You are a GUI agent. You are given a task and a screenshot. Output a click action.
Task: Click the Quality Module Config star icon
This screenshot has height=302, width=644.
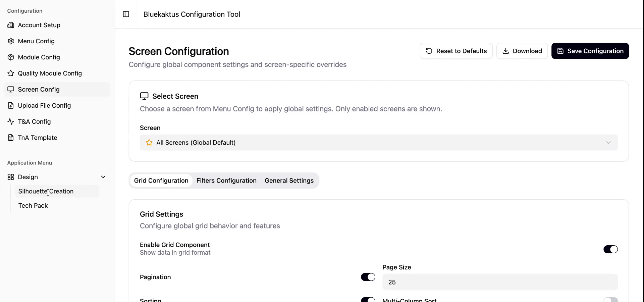(11, 73)
